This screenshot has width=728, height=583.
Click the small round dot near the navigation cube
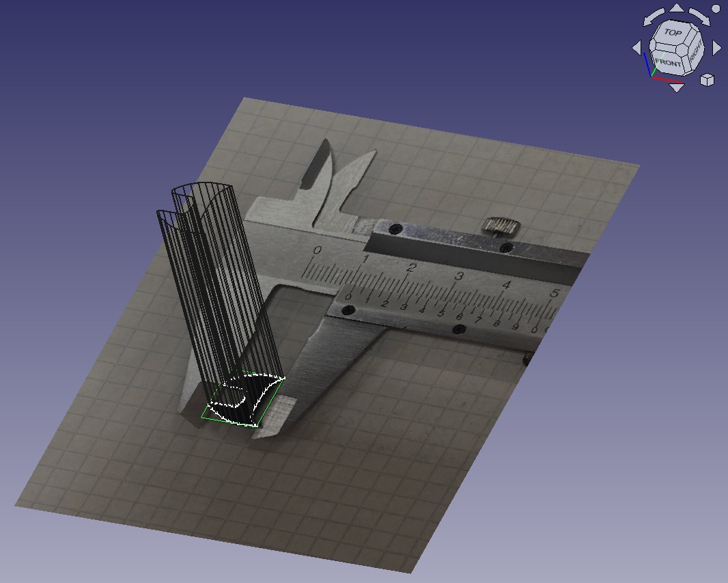tap(715, 9)
